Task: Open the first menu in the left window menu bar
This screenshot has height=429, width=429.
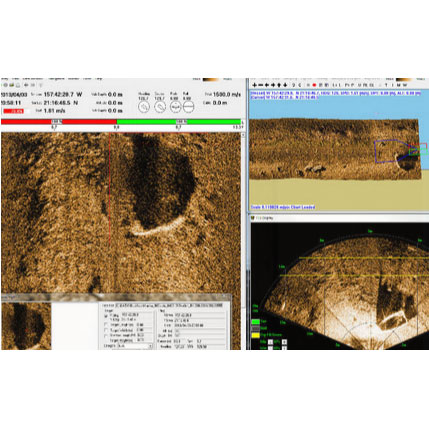Action: [5, 79]
